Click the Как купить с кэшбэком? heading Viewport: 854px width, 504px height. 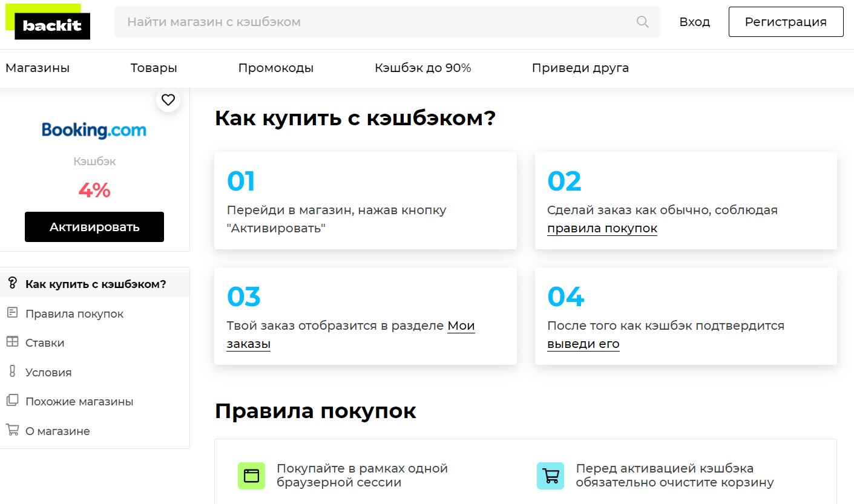pos(355,117)
